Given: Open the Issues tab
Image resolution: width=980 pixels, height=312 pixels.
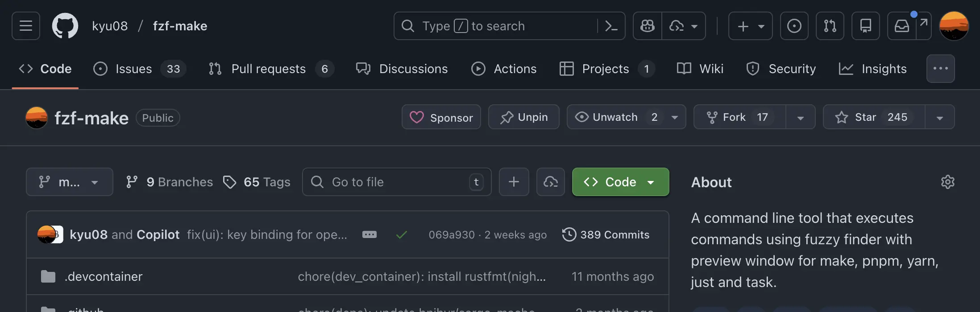Looking at the screenshot, I should coord(140,69).
